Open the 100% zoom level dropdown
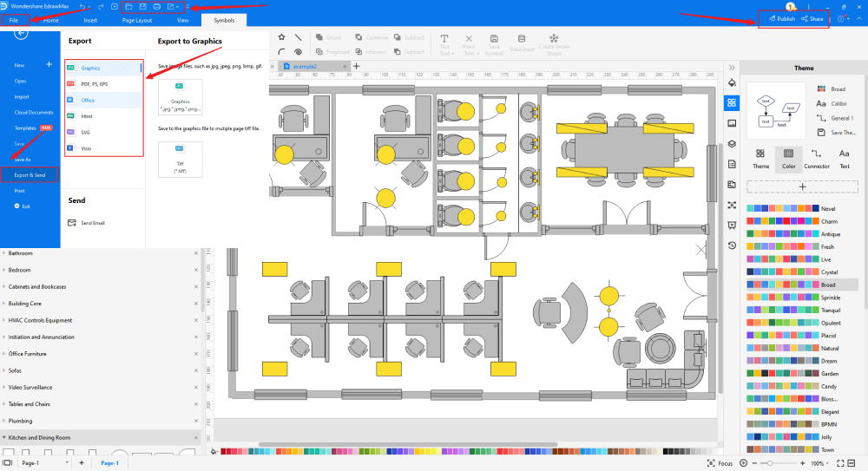 click(x=821, y=464)
